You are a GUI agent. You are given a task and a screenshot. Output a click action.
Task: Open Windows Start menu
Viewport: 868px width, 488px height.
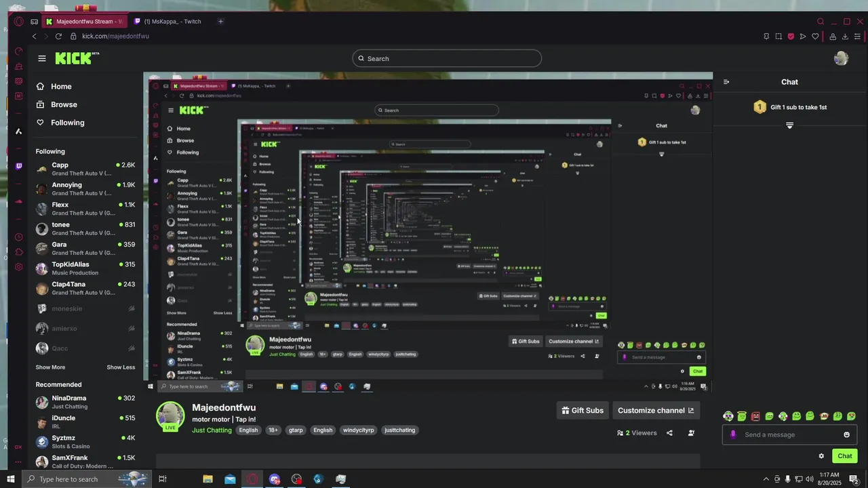pos(11,479)
